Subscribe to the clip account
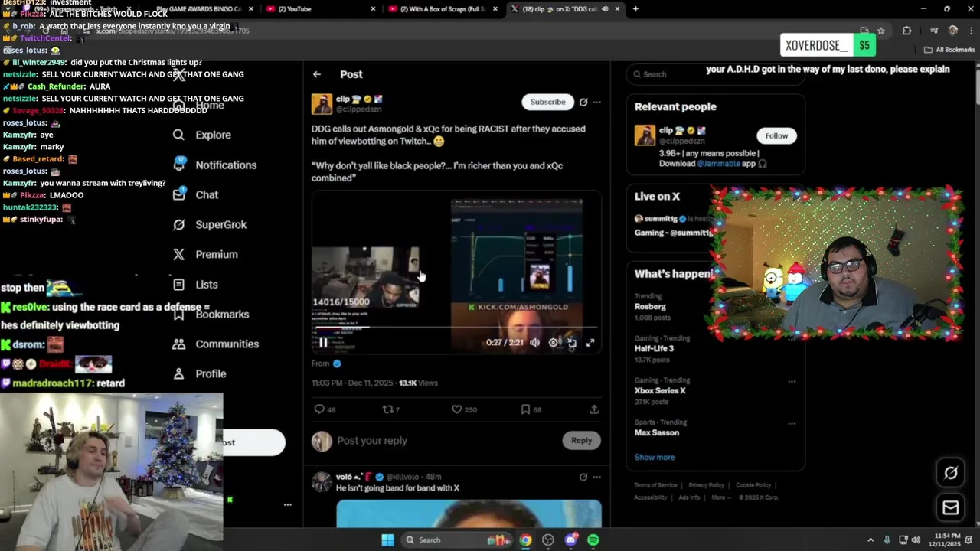This screenshot has width=980, height=551. (x=548, y=102)
